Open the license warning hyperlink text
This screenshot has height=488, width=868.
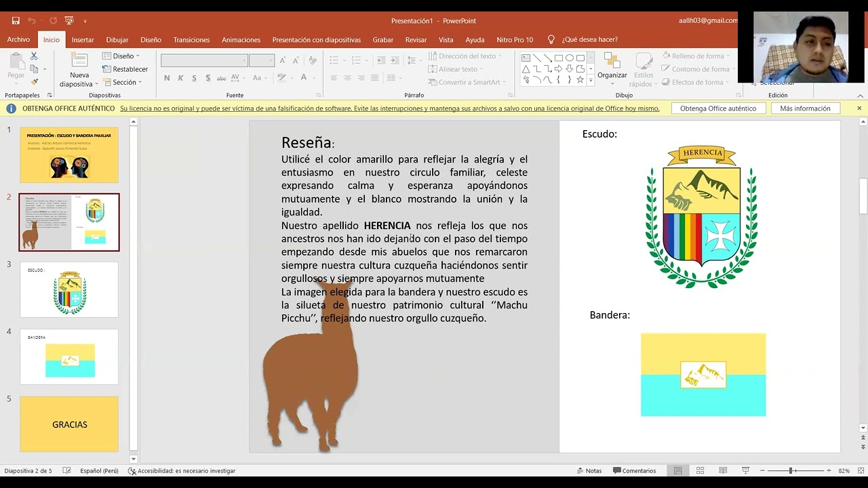(390, 108)
